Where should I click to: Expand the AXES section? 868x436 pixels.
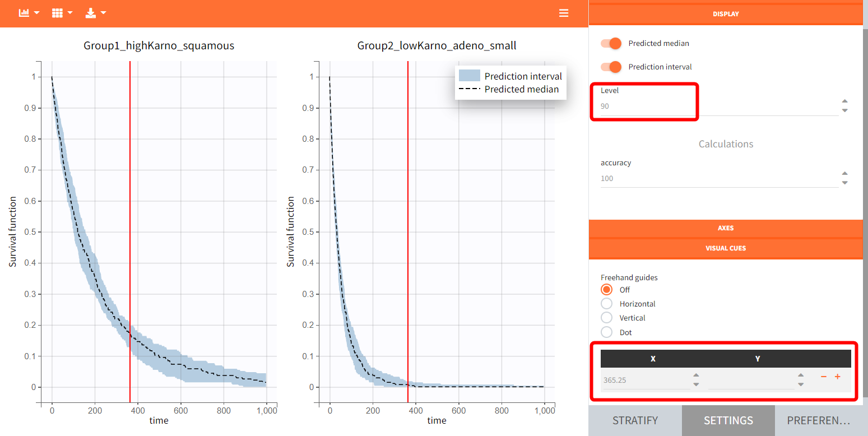[726, 228]
